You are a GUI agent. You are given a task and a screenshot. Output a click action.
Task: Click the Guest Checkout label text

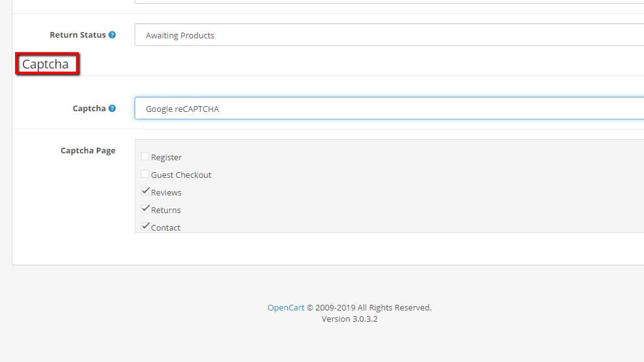[x=181, y=175]
